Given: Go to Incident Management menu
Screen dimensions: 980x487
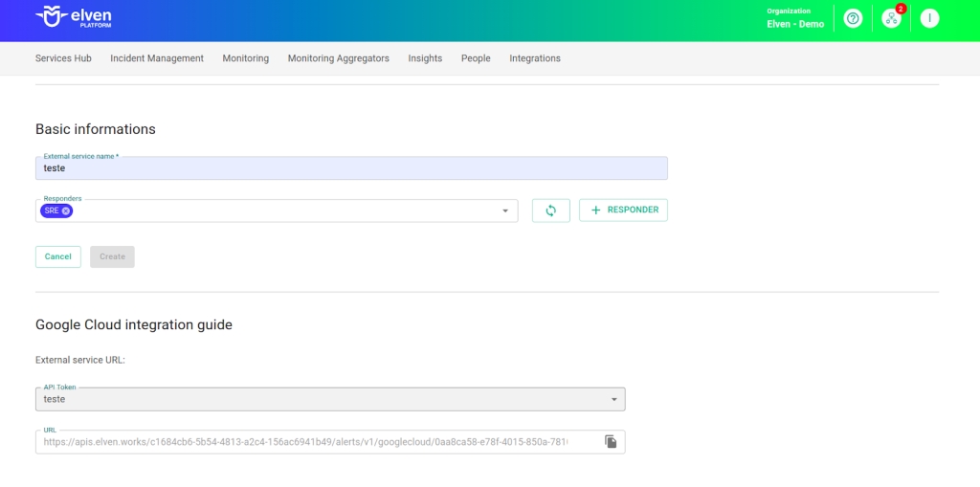Looking at the screenshot, I should point(157,58).
